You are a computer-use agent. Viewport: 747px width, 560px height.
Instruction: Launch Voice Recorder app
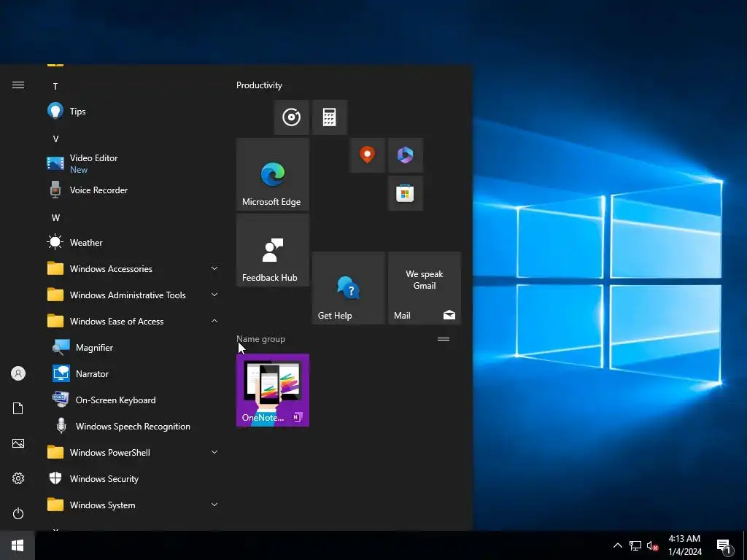pos(133,190)
